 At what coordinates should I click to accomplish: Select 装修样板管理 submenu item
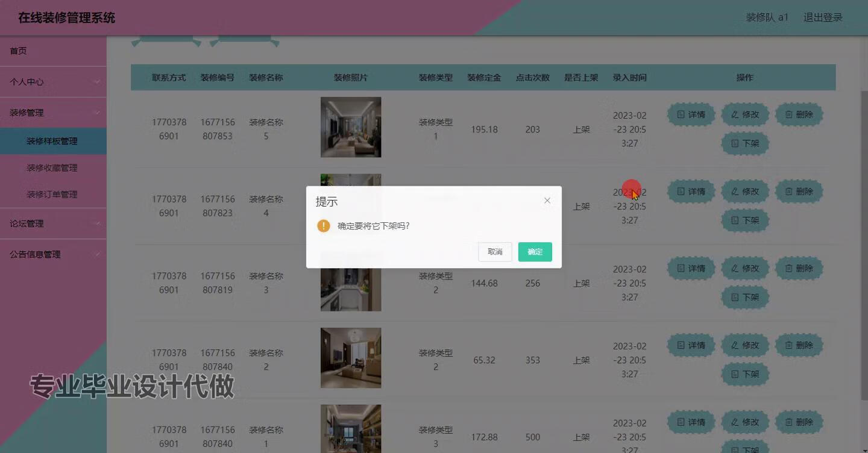coord(53,141)
